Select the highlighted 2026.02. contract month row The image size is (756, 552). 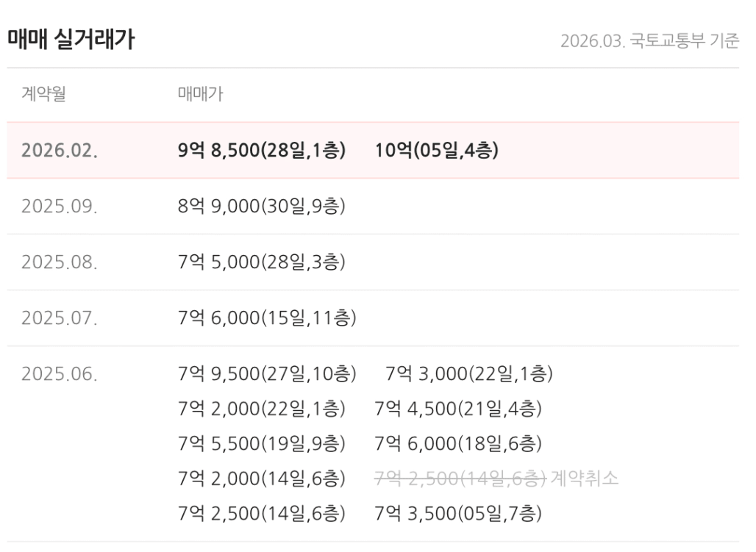[60, 151]
